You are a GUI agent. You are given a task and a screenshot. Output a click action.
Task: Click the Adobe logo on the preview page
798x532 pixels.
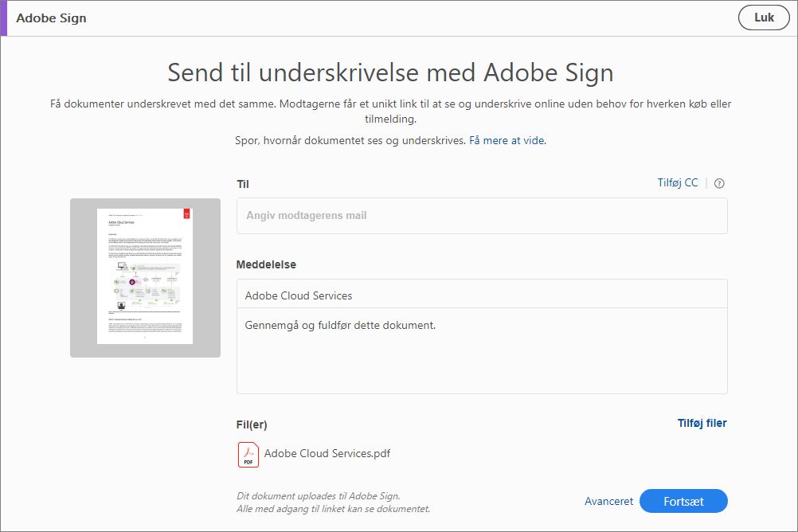click(186, 214)
